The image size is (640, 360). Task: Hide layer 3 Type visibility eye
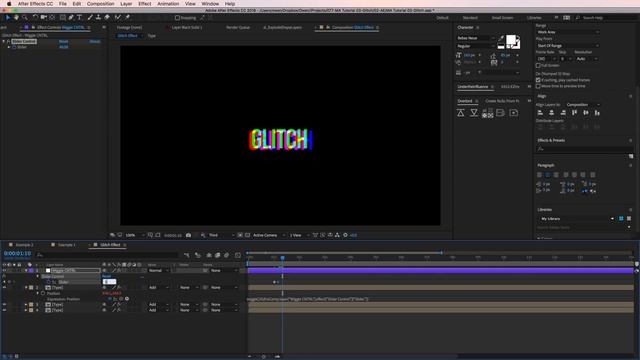point(4,304)
